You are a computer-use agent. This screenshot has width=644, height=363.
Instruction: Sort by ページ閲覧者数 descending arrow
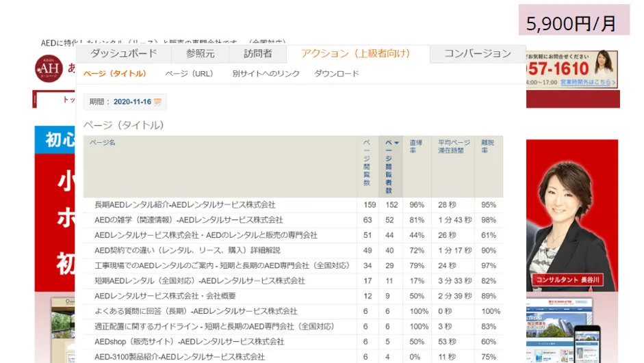tap(397, 143)
